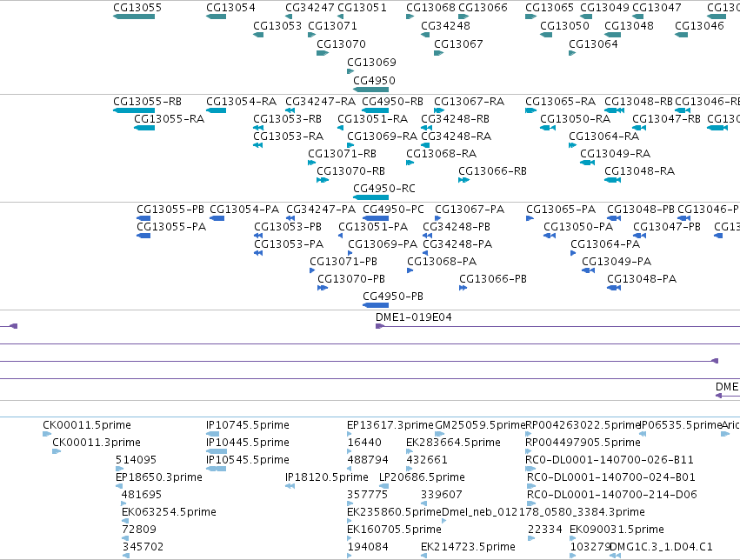Click the CG13054 gene arrow glyph
Image resolution: width=740 pixels, height=560 pixels.
(x=217, y=17)
